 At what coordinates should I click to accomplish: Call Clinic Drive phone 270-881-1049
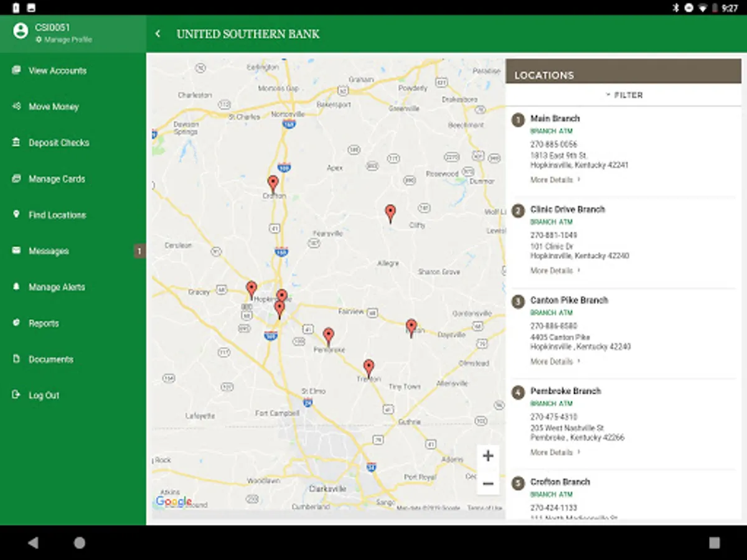(x=553, y=235)
